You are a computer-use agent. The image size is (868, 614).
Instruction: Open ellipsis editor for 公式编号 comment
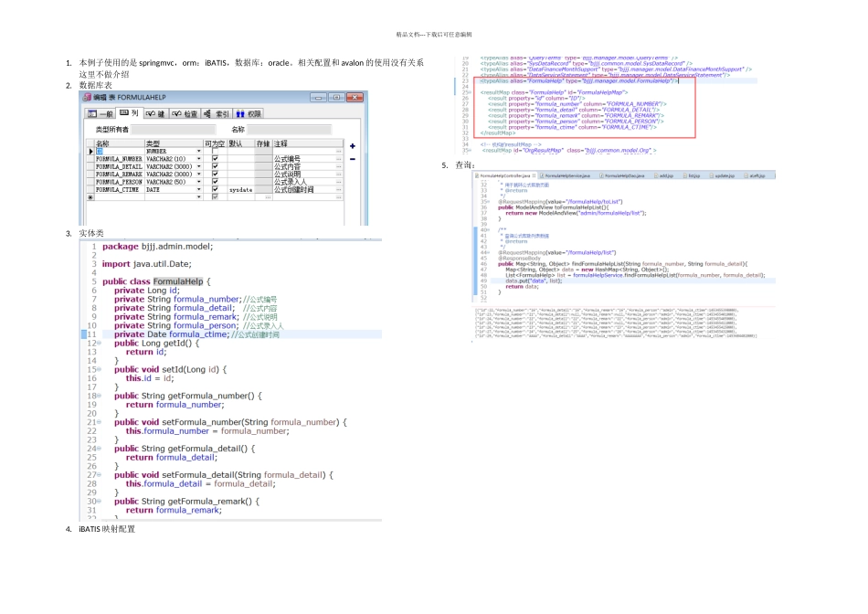[339, 159]
